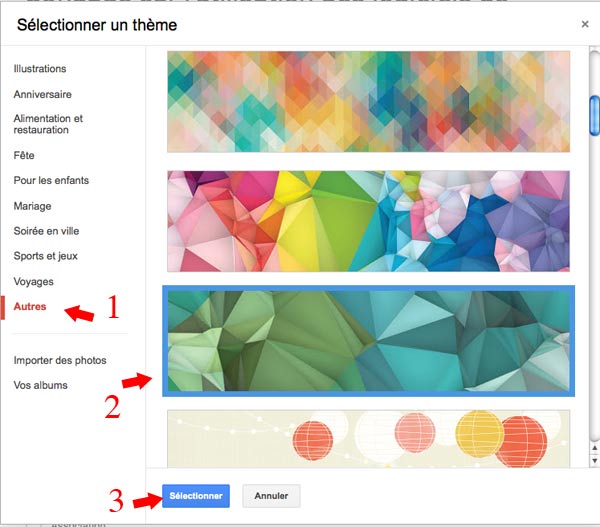This screenshot has width=600, height=527.
Task: Open the Sports et jeux category
Action: [x=45, y=256]
